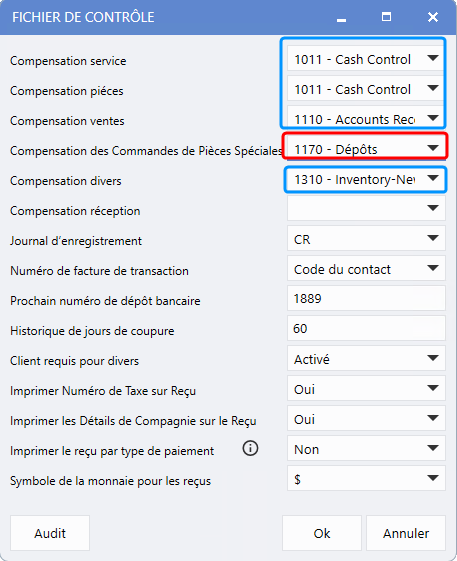Change Imprimer Numéro de Taxe sur Reçu option

click(x=366, y=389)
